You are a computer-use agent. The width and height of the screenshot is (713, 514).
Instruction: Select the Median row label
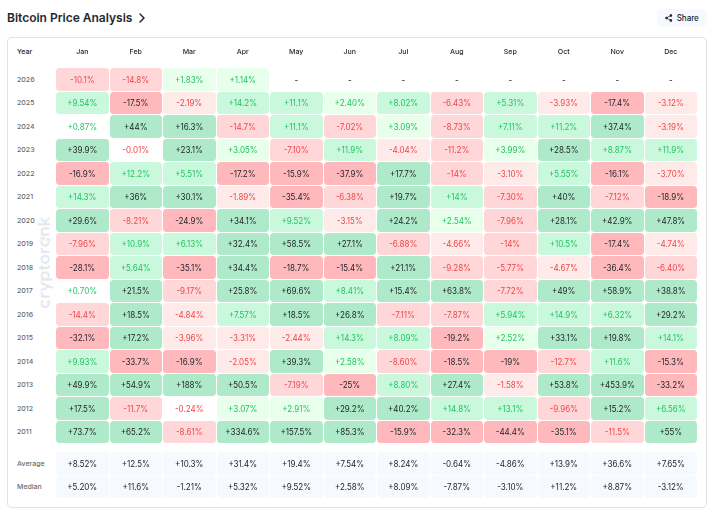coord(29,487)
